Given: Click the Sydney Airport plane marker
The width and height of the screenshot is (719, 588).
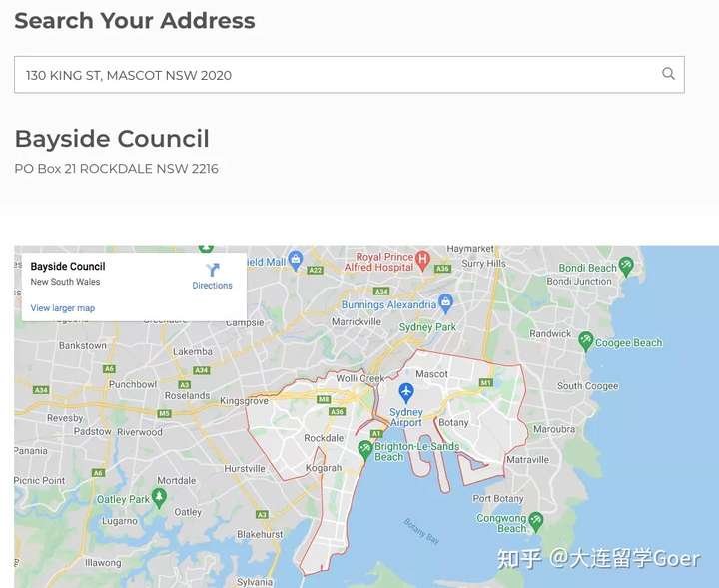Looking at the screenshot, I should (406, 392).
